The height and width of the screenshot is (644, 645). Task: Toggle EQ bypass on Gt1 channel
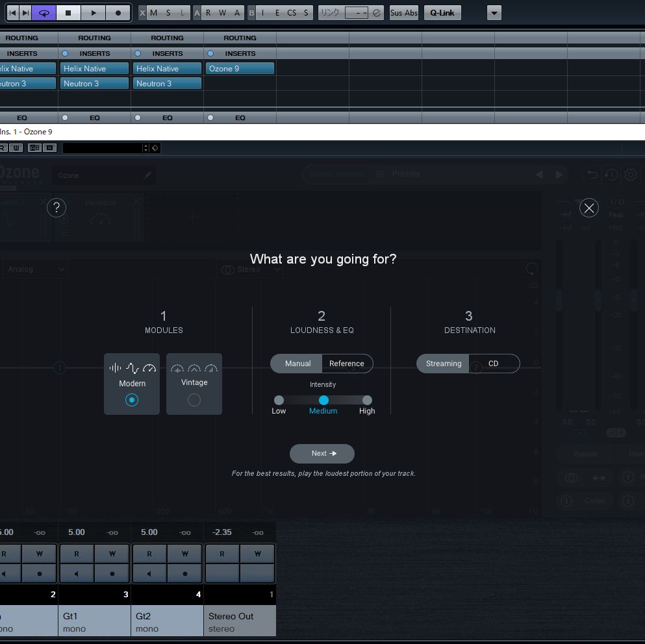(64, 118)
